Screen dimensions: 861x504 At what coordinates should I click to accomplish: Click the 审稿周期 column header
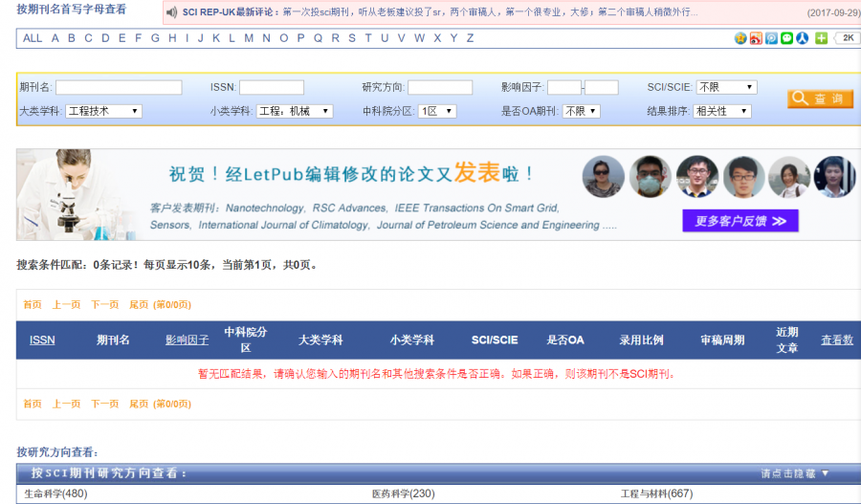point(722,340)
